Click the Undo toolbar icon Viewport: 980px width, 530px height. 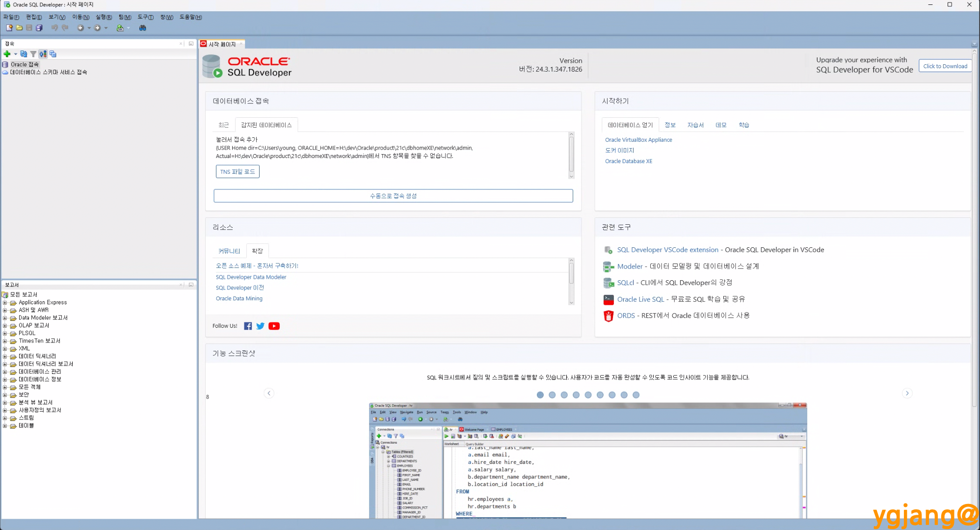tap(54, 28)
